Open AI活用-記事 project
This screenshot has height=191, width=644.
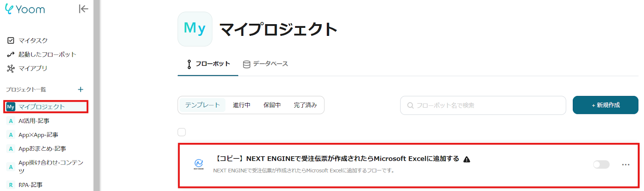click(x=34, y=121)
